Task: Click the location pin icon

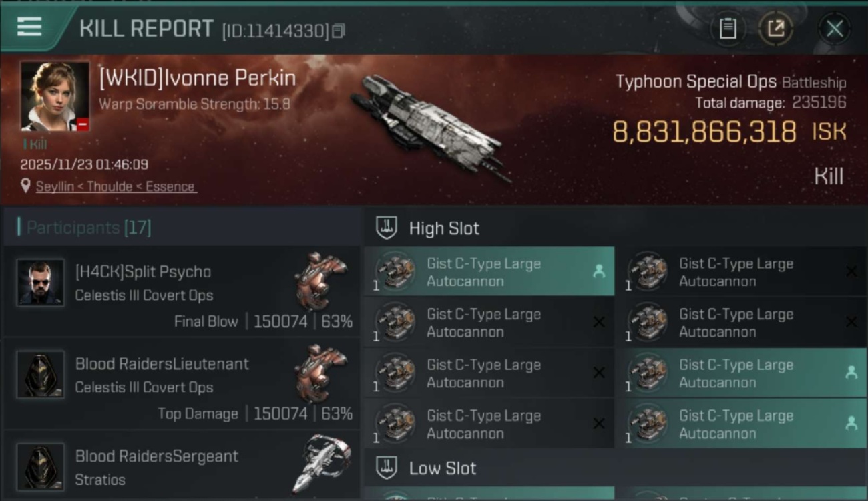Action: tap(25, 186)
